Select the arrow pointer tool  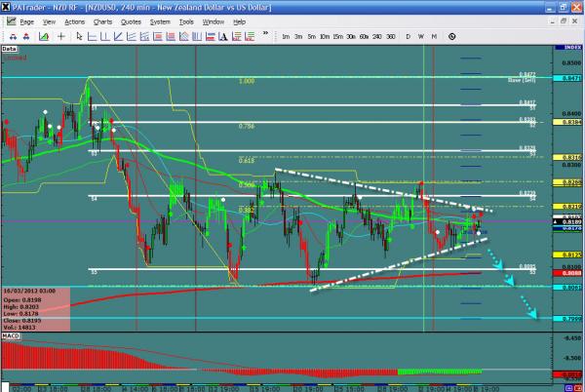coord(77,36)
